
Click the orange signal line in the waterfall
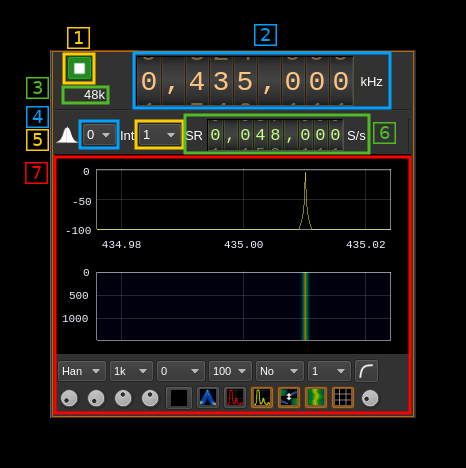coord(305,306)
